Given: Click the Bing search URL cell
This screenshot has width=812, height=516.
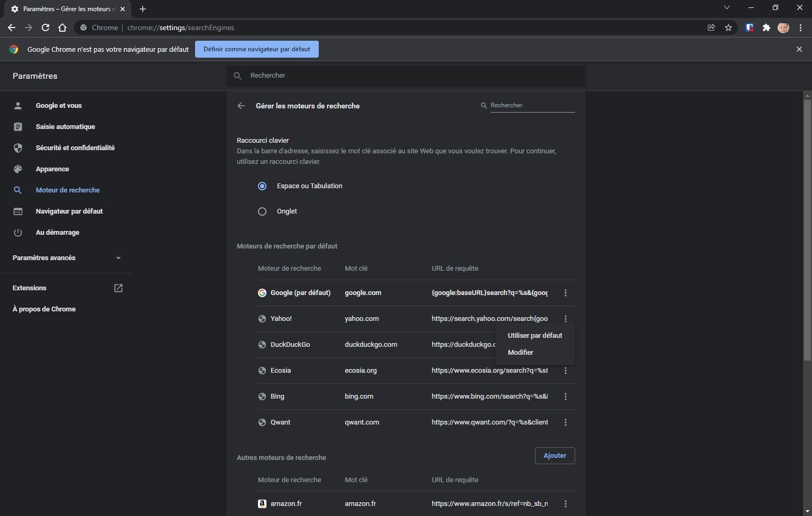Looking at the screenshot, I should (490, 397).
